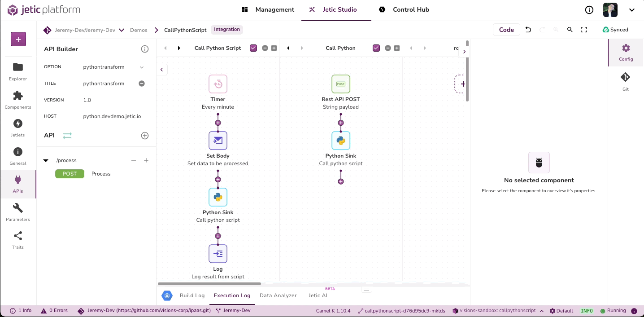
Task: Open the Default settings in status bar
Action: point(561,311)
